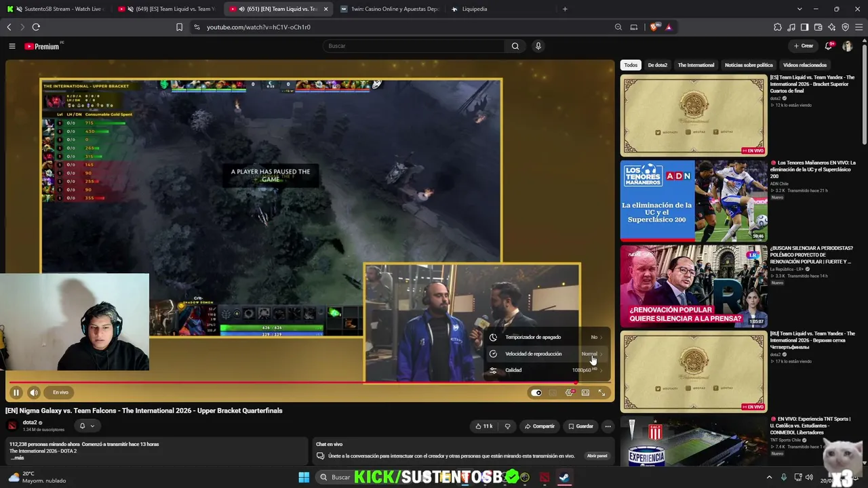Select 'The International' filter chip
The image size is (868, 488).
(696, 65)
